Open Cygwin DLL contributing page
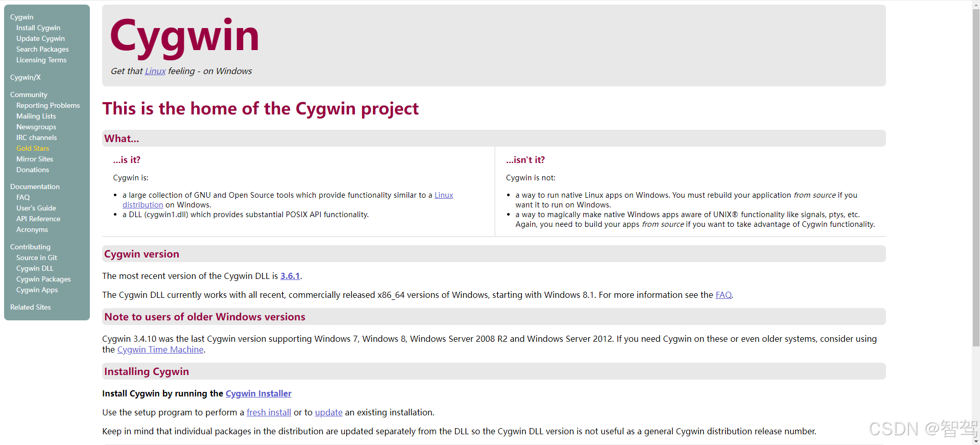This screenshot has width=980, height=445. [x=35, y=268]
